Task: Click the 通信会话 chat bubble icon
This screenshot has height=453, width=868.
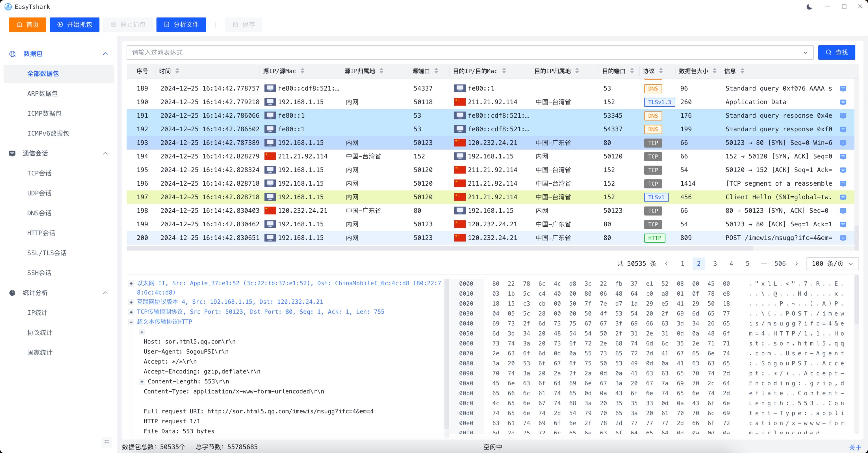Action: (x=12, y=153)
